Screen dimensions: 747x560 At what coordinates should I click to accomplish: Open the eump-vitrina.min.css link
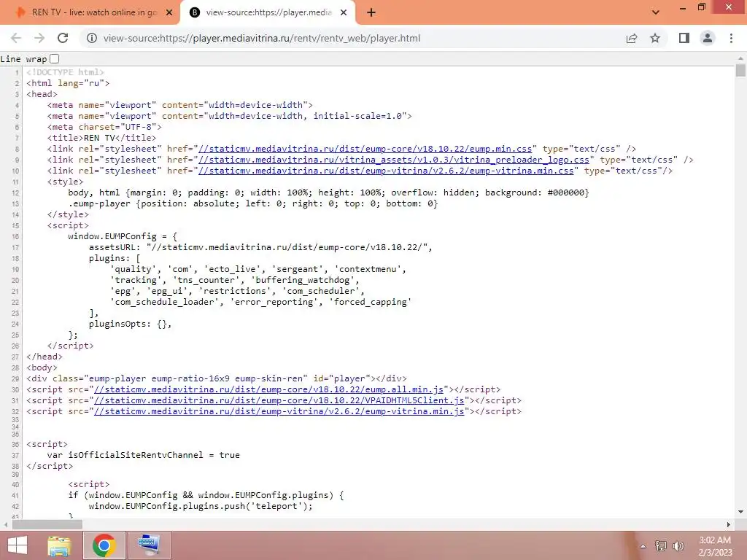386,171
